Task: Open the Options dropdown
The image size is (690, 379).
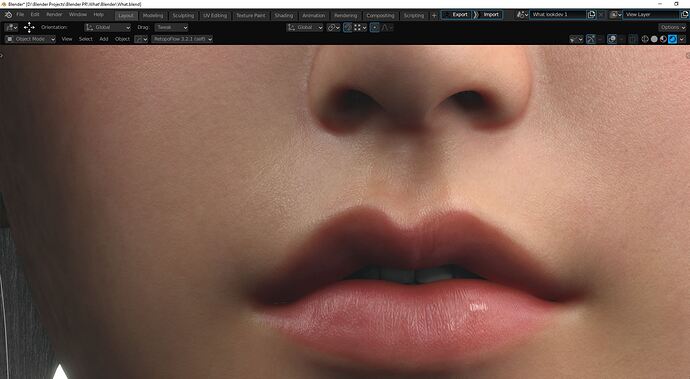Action: 672,27
